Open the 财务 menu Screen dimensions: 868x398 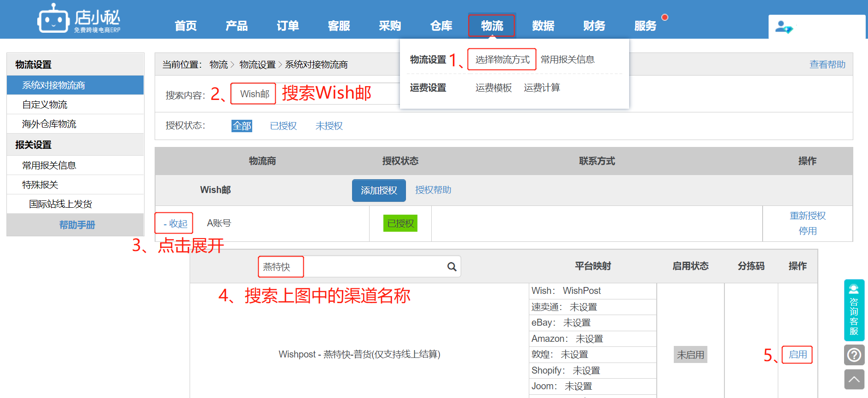594,26
